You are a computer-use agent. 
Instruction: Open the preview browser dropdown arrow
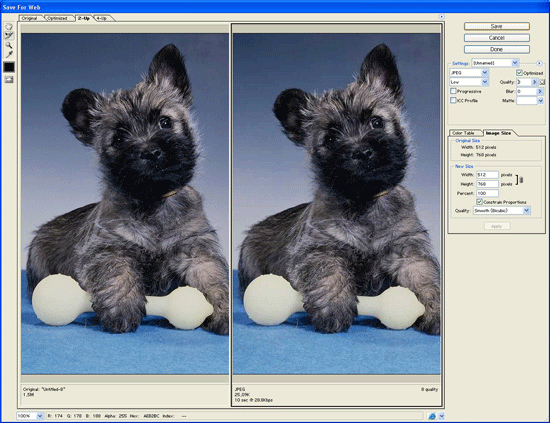point(442,416)
